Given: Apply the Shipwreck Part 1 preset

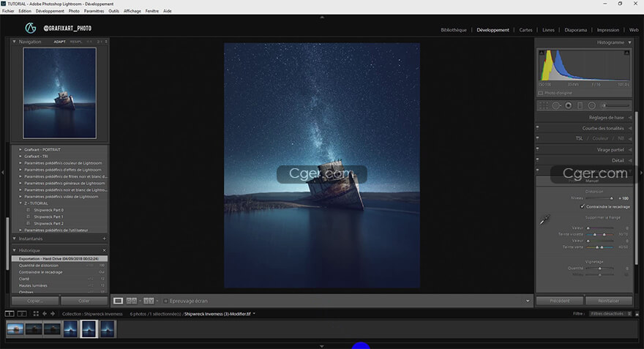Looking at the screenshot, I should [48, 217].
